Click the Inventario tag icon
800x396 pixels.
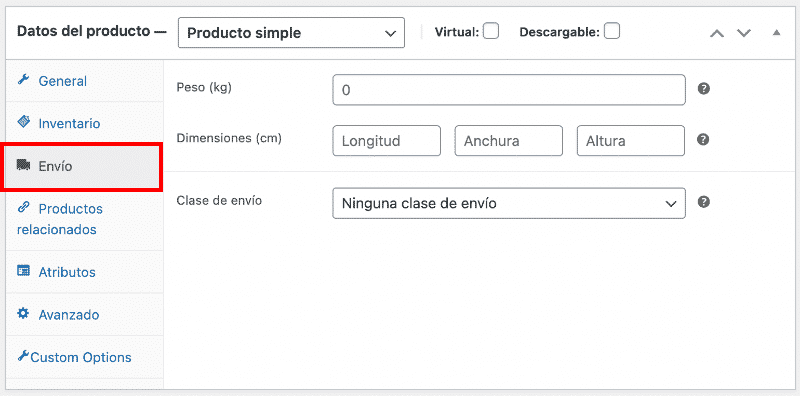point(23,122)
